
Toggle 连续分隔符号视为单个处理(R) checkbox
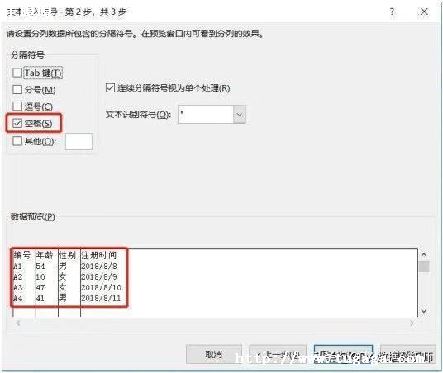110,88
